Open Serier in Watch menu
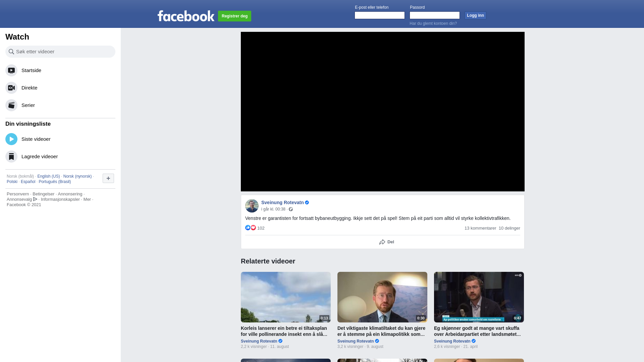Viewport: 644px width, 362px height. click(x=60, y=105)
